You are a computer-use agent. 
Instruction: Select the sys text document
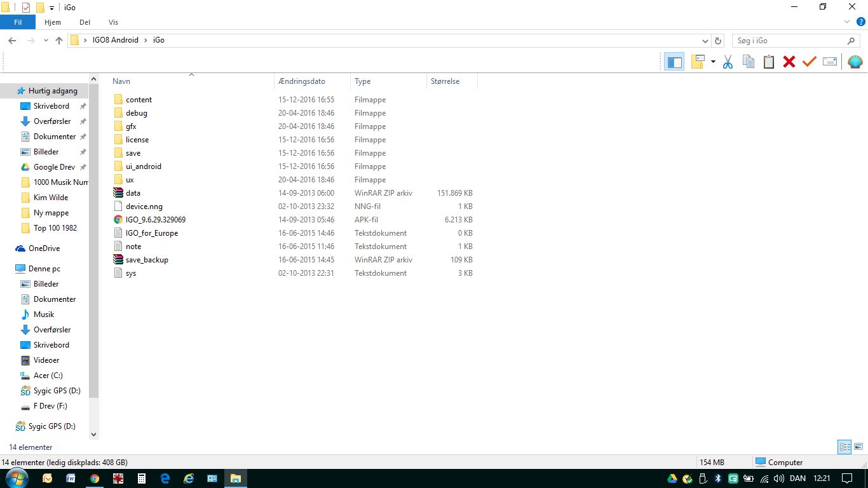[x=131, y=273]
